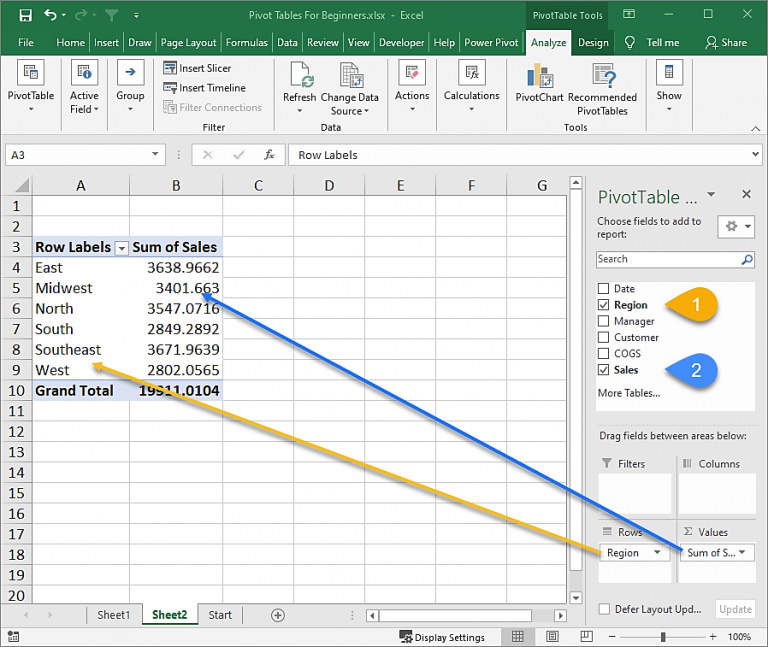This screenshot has width=768, height=647.
Task: Open the Group ribbon button
Action: coord(130,86)
